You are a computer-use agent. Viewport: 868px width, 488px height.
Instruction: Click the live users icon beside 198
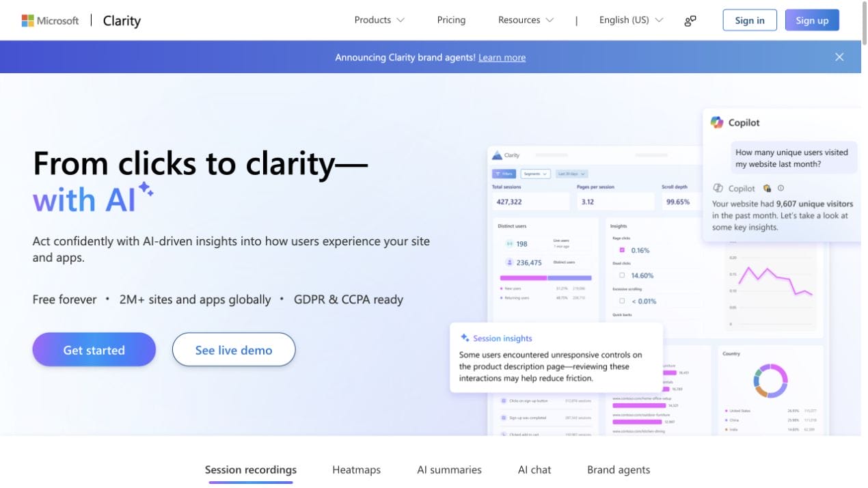click(x=509, y=244)
